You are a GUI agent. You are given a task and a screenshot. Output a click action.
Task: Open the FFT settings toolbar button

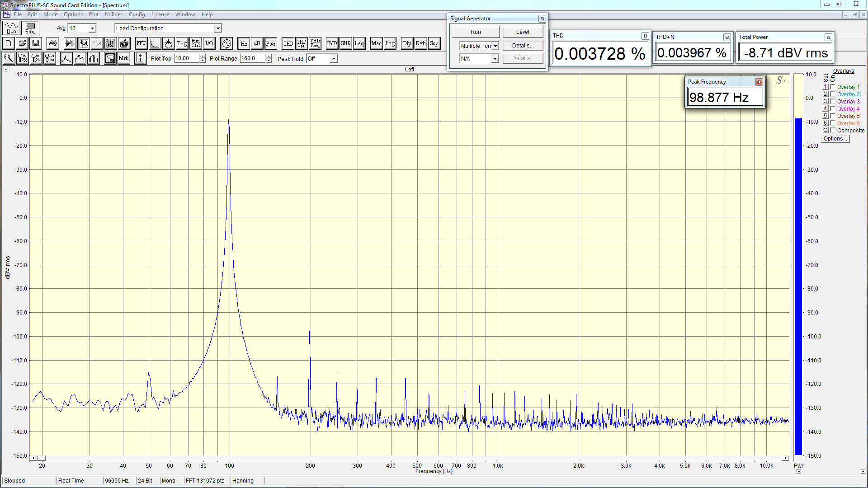point(141,43)
